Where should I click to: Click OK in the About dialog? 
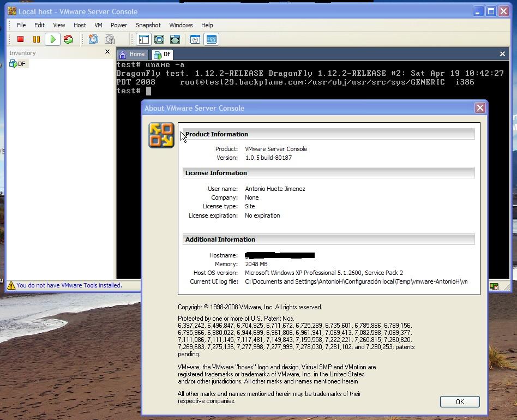[459, 401]
